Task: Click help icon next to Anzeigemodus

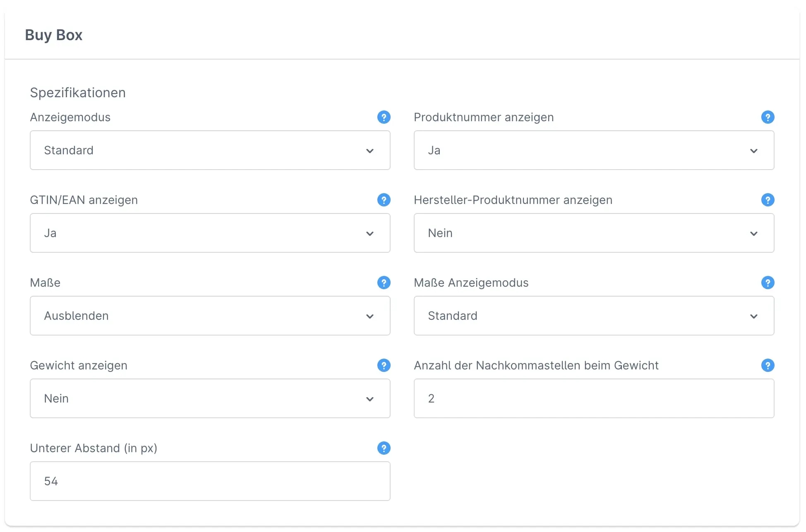Action: [x=384, y=117]
